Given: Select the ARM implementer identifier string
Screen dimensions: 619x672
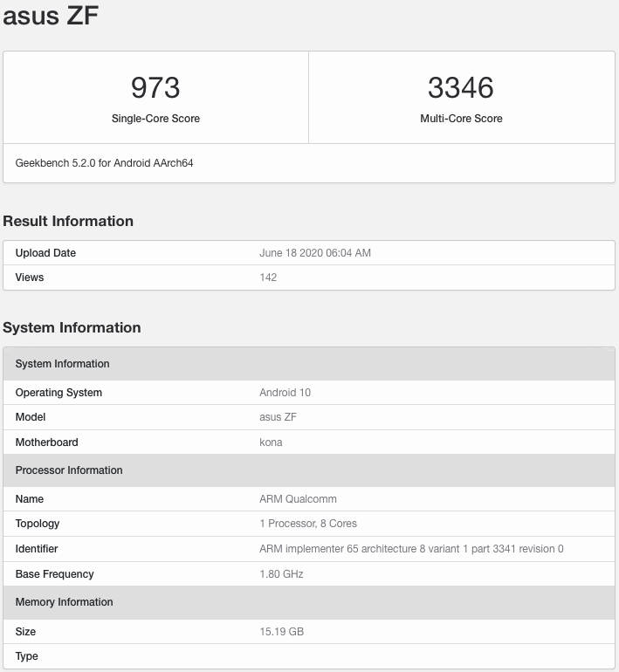Looking at the screenshot, I should tap(411, 549).
